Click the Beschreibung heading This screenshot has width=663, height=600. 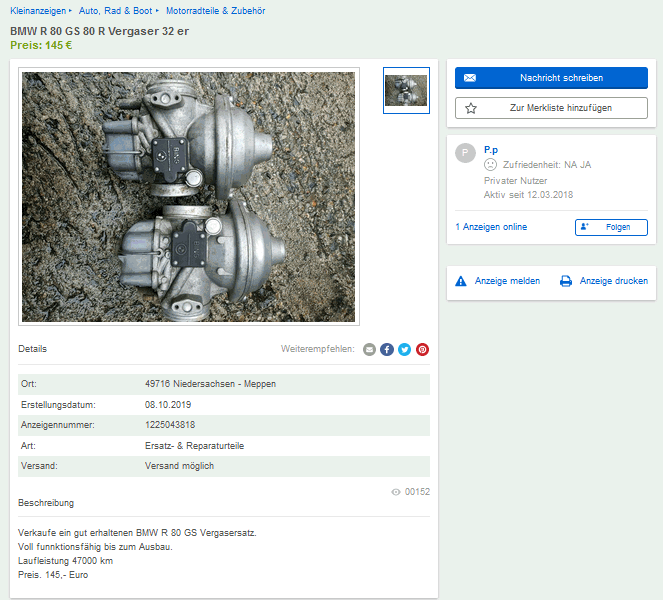[46, 503]
